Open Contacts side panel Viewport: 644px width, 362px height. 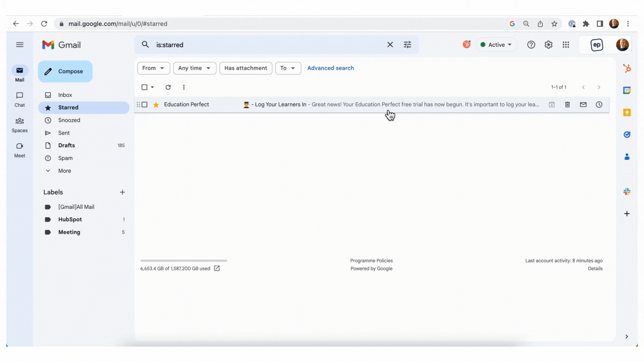[627, 157]
